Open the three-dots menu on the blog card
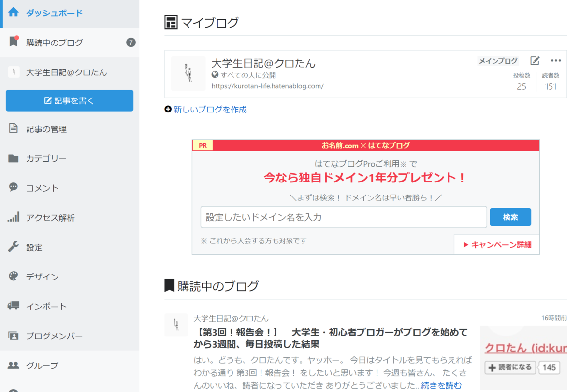This screenshot has width=580, height=392. (x=556, y=60)
